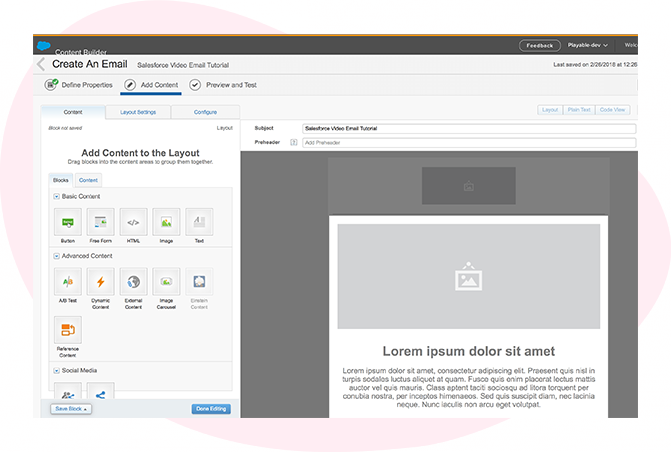This screenshot has width=671, height=452.
Task: Select the Image block icon
Action: (166, 222)
